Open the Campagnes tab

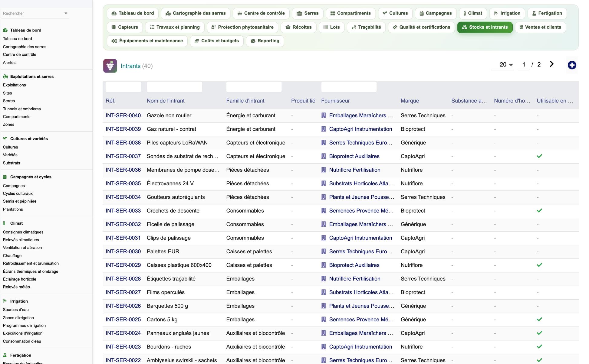tap(436, 13)
